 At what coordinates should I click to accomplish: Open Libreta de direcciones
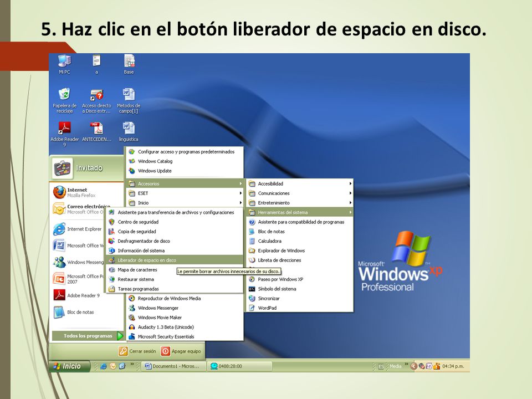point(300,260)
